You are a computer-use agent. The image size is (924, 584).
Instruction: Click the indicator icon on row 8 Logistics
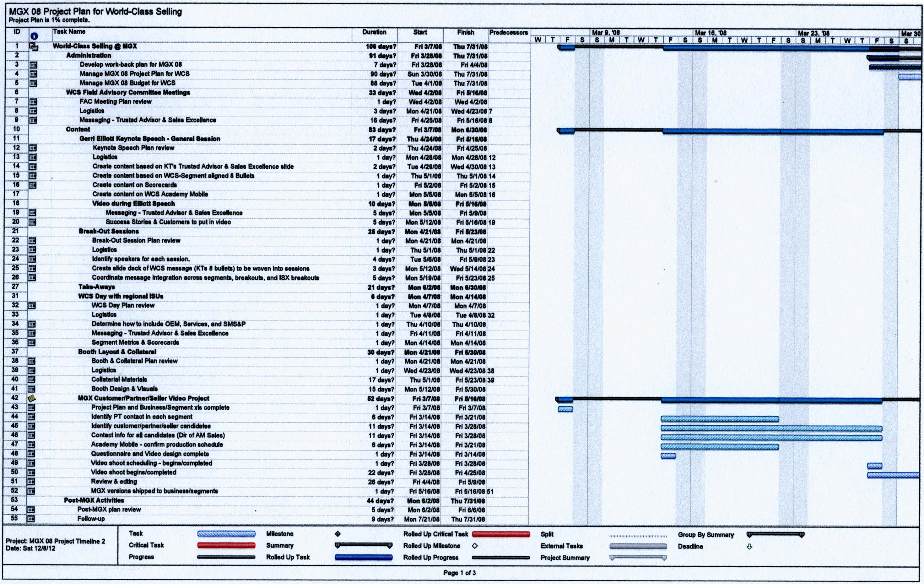click(x=33, y=111)
